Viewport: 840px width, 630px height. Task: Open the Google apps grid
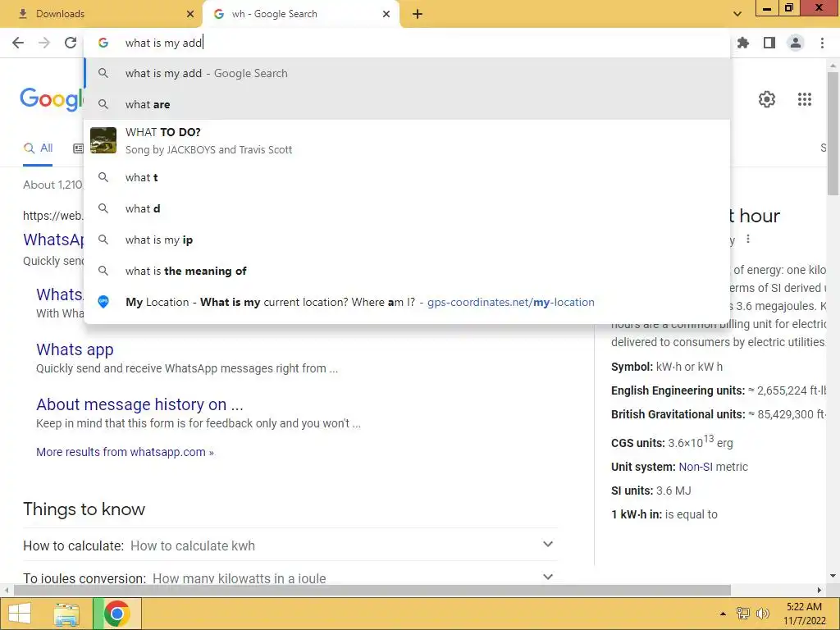click(804, 99)
